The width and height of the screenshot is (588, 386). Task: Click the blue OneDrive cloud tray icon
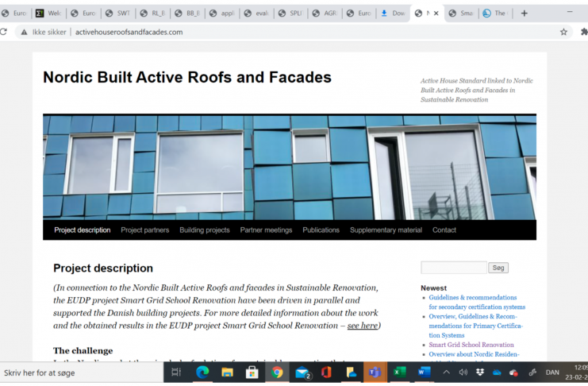[x=497, y=372]
